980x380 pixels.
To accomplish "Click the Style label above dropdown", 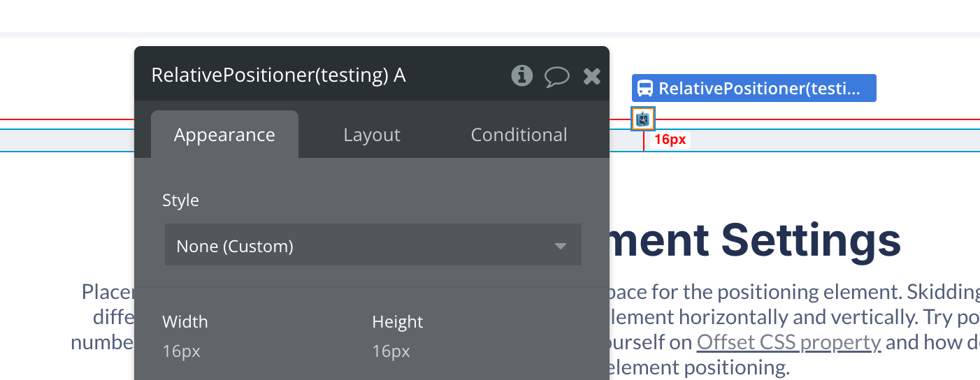I will click(x=180, y=200).
